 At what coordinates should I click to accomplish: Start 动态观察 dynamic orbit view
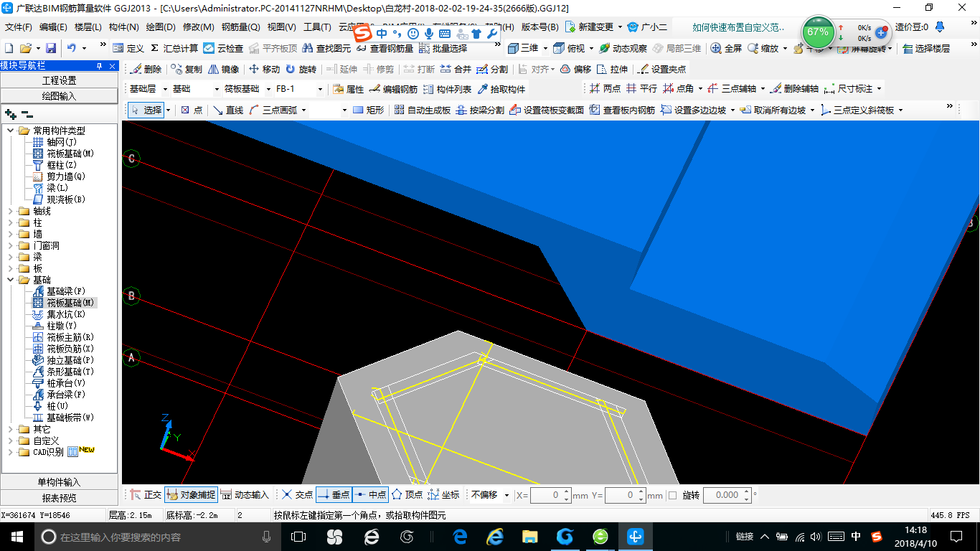[x=623, y=48]
